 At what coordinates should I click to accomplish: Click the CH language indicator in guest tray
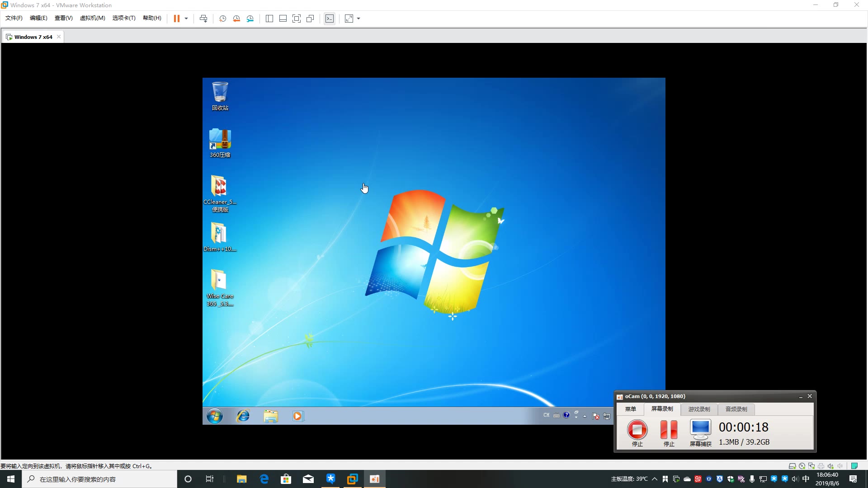[546, 415]
